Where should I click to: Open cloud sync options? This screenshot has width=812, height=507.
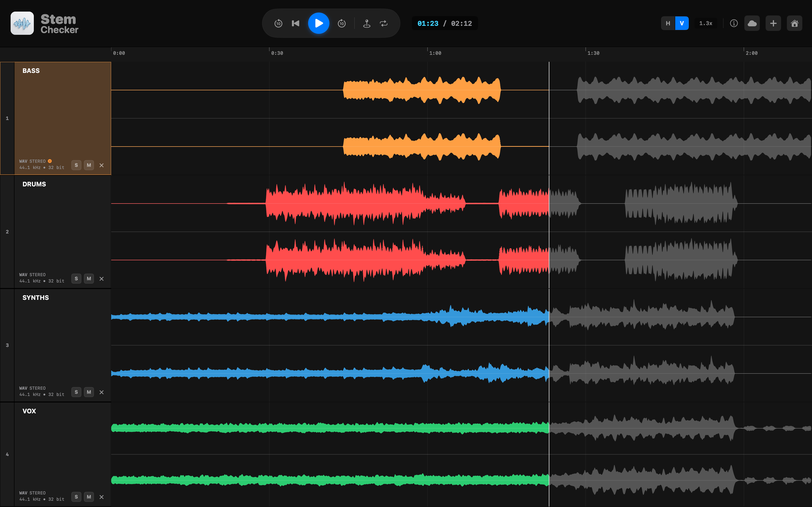click(x=752, y=23)
